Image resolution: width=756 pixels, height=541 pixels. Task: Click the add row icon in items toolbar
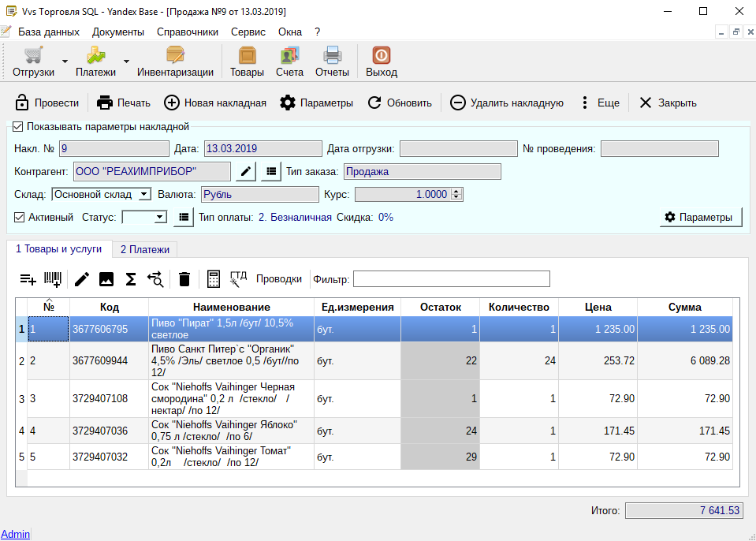tap(28, 278)
